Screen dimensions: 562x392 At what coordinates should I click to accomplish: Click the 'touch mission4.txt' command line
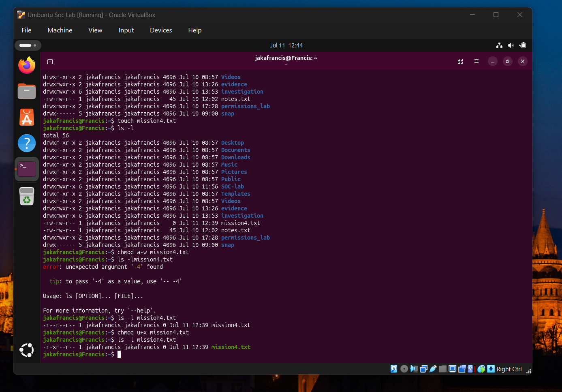109,121
